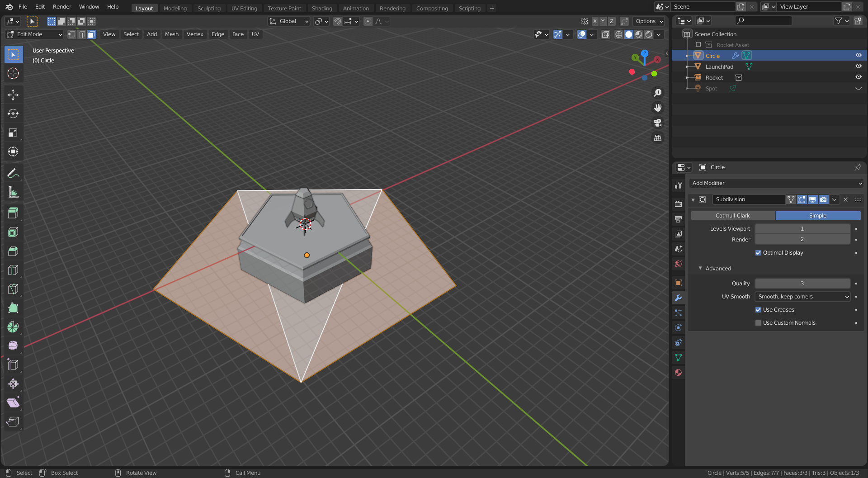Select the Catmull-Clark subdivision type

pyautogui.click(x=733, y=216)
